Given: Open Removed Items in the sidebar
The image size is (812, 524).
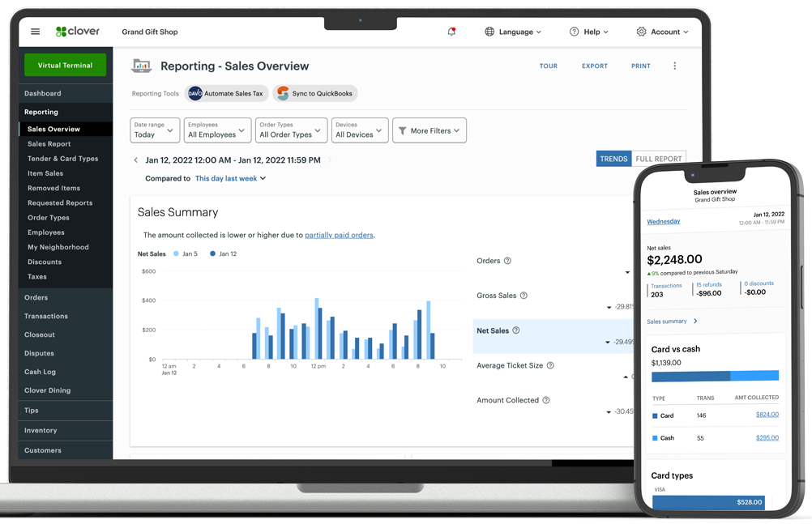Looking at the screenshot, I should [x=53, y=188].
